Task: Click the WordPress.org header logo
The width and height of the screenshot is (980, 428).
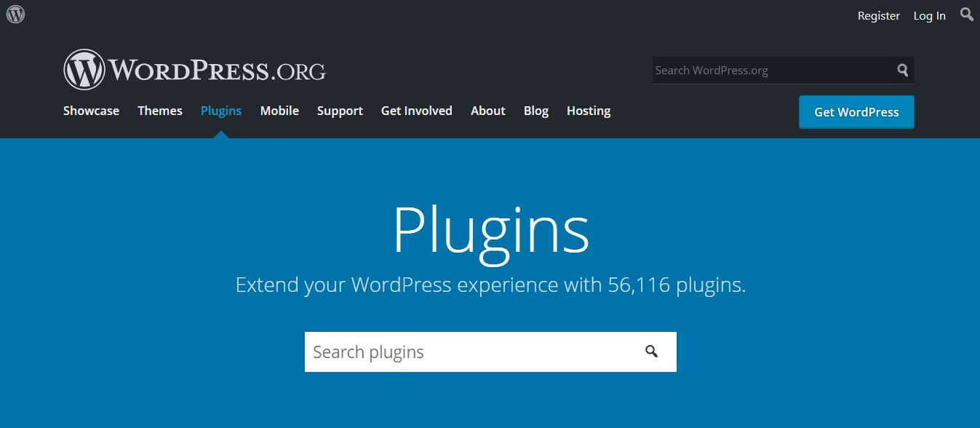Action: [x=195, y=70]
